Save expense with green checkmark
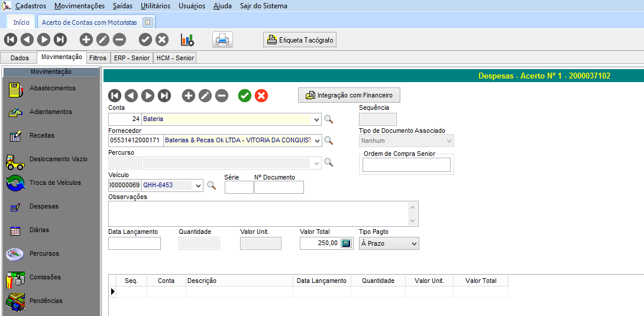This screenshot has height=316, width=644. pyautogui.click(x=245, y=96)
